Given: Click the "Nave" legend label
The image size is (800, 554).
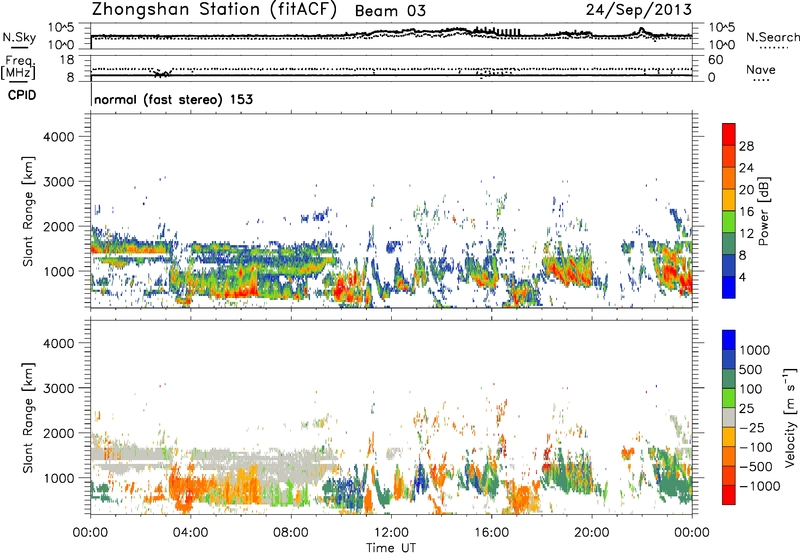Looking at the screenshot, I should pyautogui.click(x=761, y=69).
